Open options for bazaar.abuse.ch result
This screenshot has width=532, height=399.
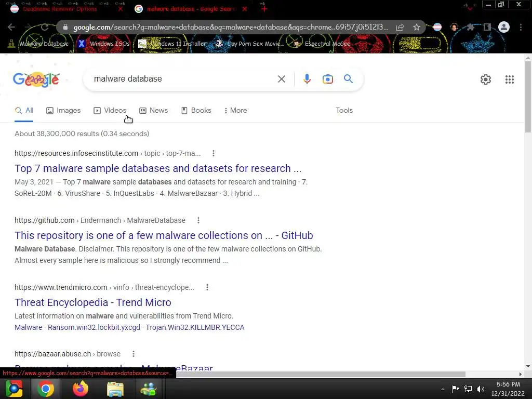134,354
